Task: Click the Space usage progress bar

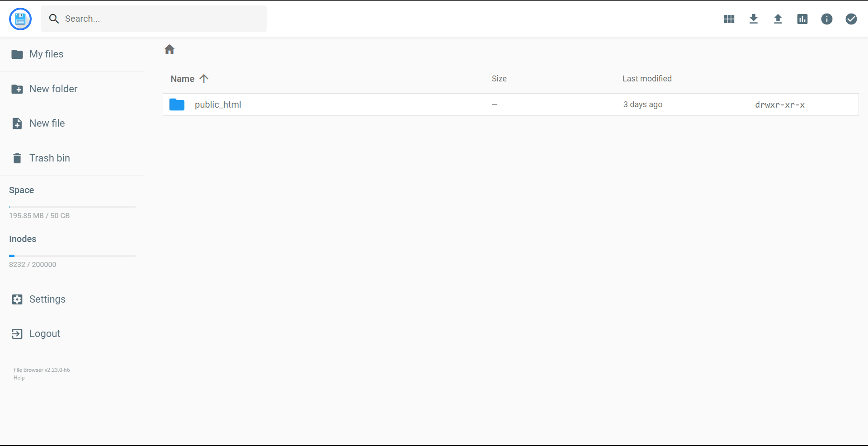Action: point(72,207)
